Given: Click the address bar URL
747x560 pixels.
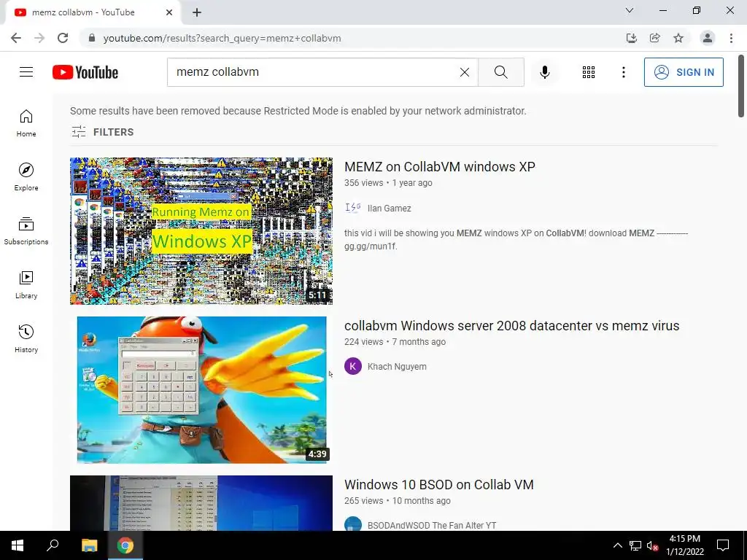Looking at the screenshot, I should pos(222,38).
